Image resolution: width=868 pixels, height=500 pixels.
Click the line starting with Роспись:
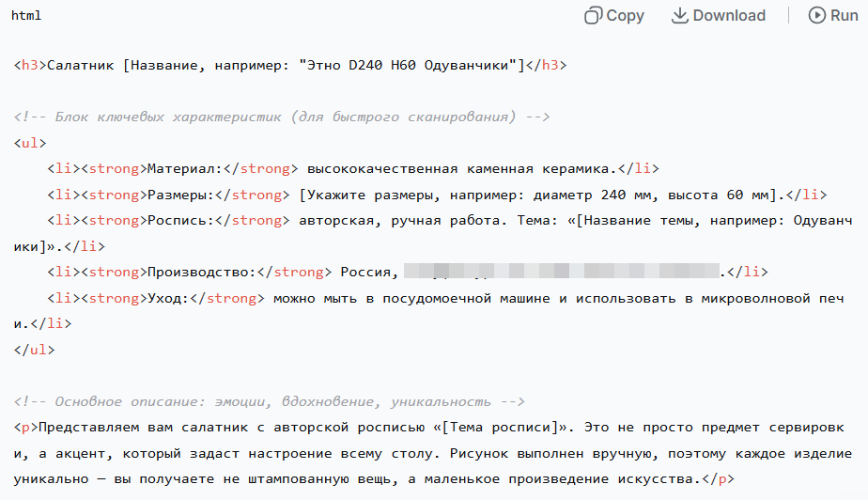coord(433,233)
